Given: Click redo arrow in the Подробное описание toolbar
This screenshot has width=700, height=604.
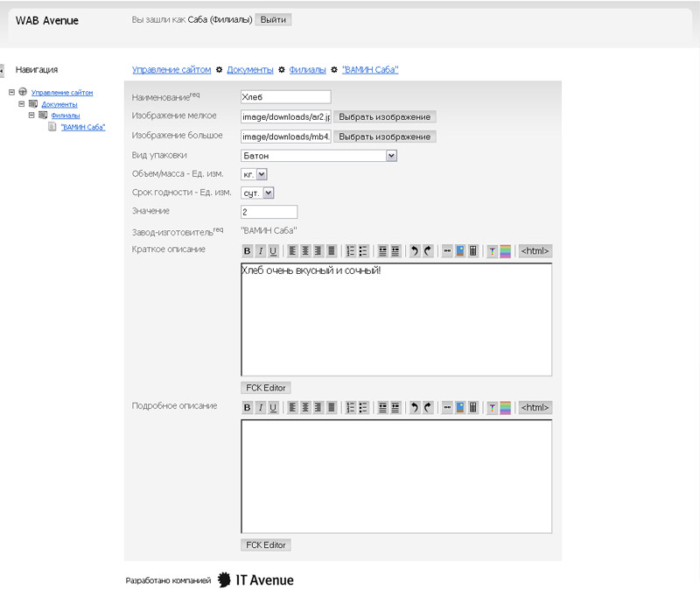Looking at the screenshot, I should (427, 408).
